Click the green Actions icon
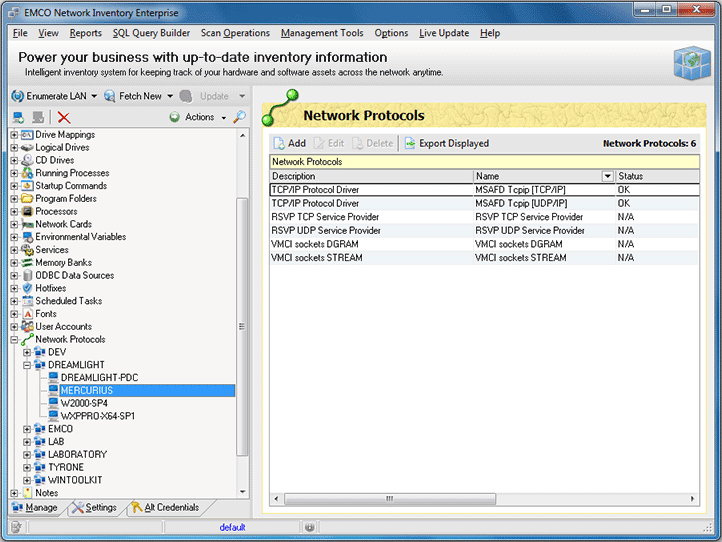 click(x=175, y=117)
